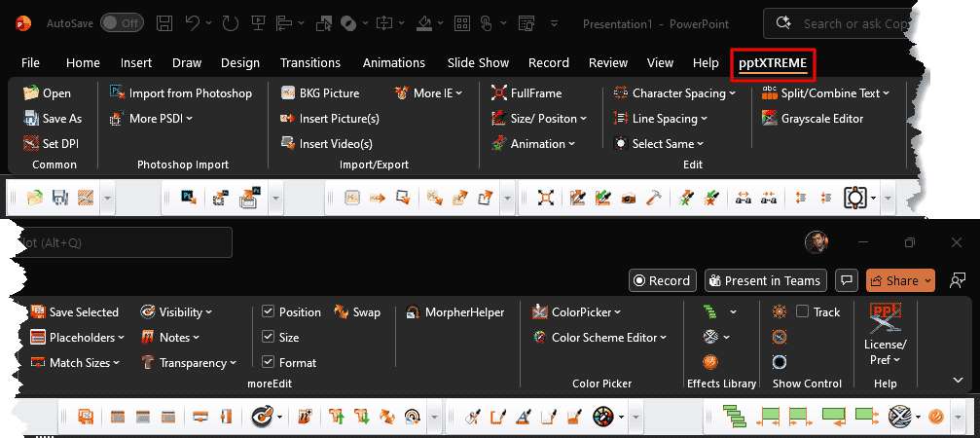Click MorpherHelper headphone icon in bottom toolbar
Viewport: 980px width, 438px height.
(x=413, y=417)
